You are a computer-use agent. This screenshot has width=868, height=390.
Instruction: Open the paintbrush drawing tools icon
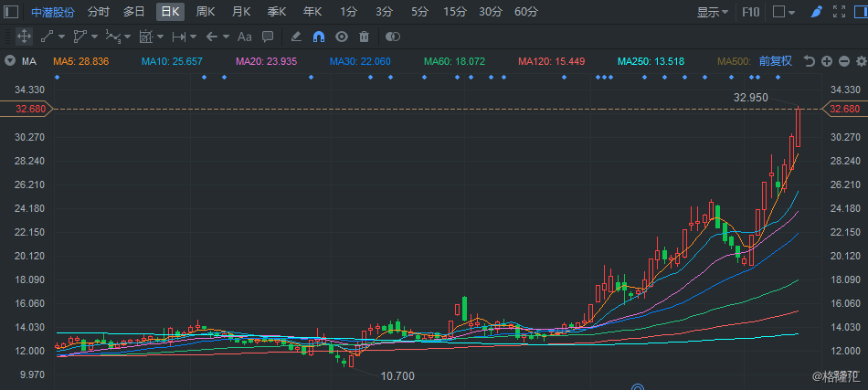tap(817, 12)
